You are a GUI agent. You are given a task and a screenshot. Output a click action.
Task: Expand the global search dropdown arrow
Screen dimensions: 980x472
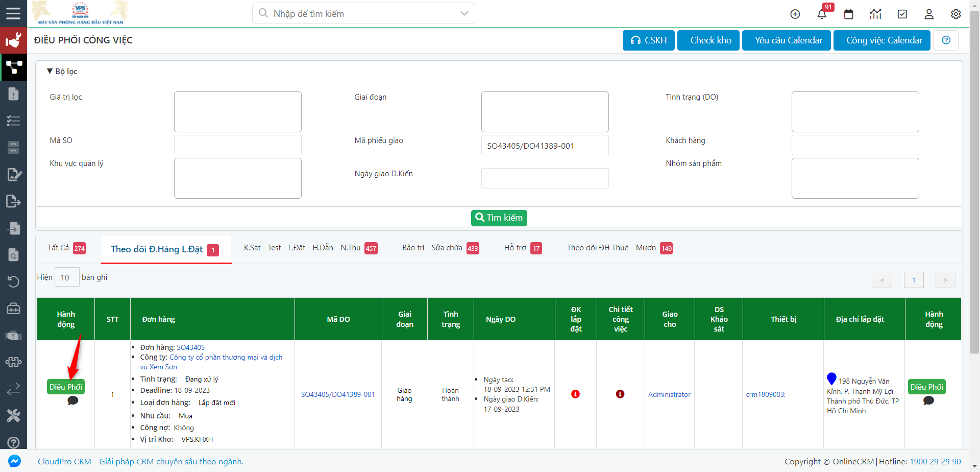(464, 13)
